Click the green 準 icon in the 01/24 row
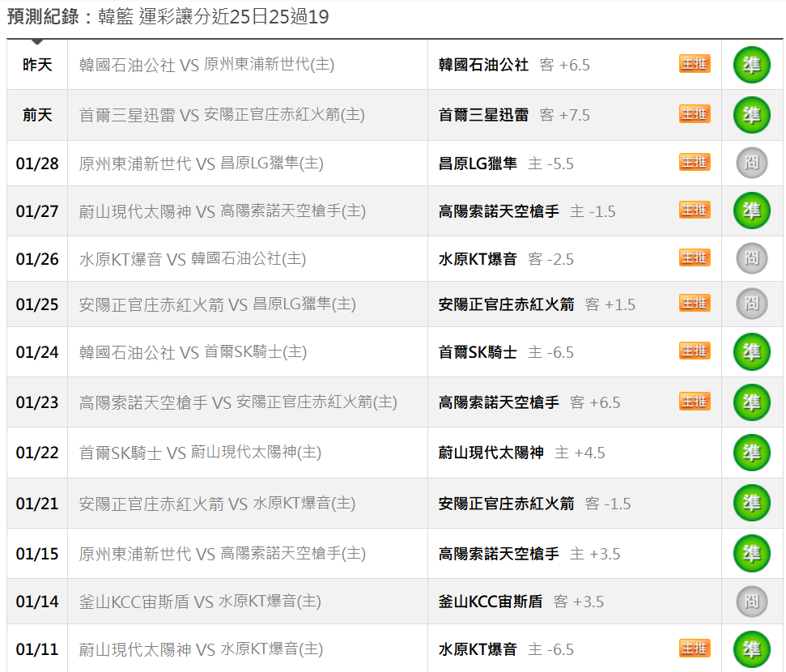 pyautogui.click(x=751, y=351)
